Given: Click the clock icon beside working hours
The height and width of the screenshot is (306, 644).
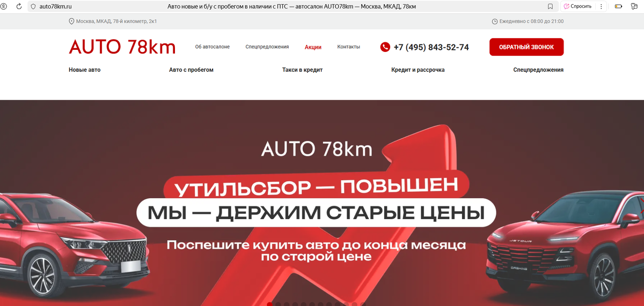Looking at the screenshot, I should (495, 21).
